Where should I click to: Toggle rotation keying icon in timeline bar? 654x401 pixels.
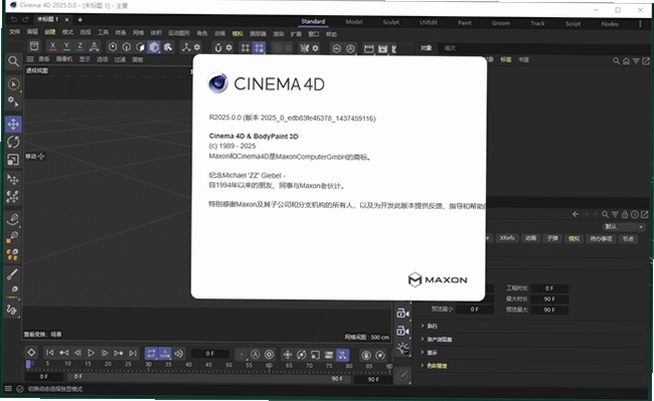(x=301, y=355)
